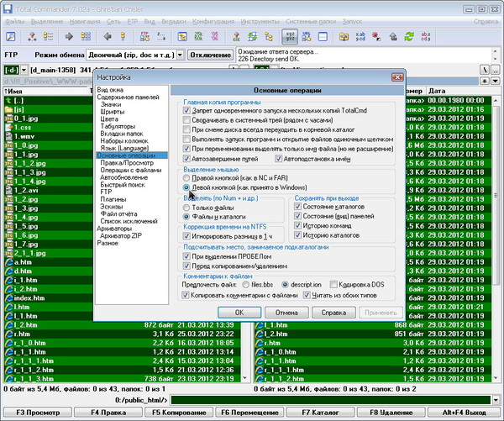Select 'Вид окна' in settings tree

110,90
